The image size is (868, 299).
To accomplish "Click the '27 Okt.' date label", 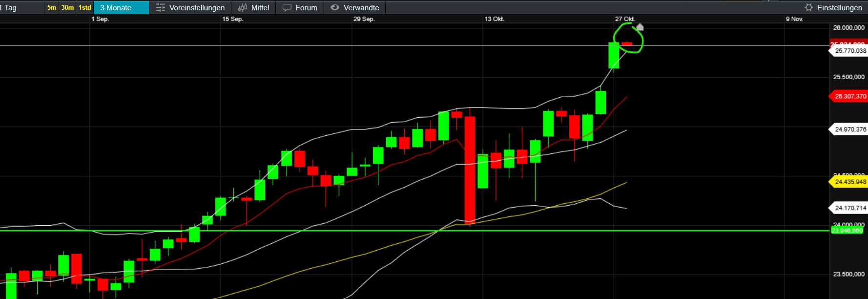I will click(625, 19).
